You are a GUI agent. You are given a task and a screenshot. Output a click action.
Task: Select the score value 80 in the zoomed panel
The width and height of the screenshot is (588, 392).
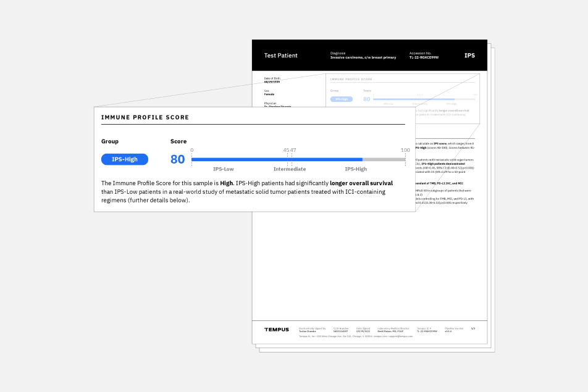point(177,159)
